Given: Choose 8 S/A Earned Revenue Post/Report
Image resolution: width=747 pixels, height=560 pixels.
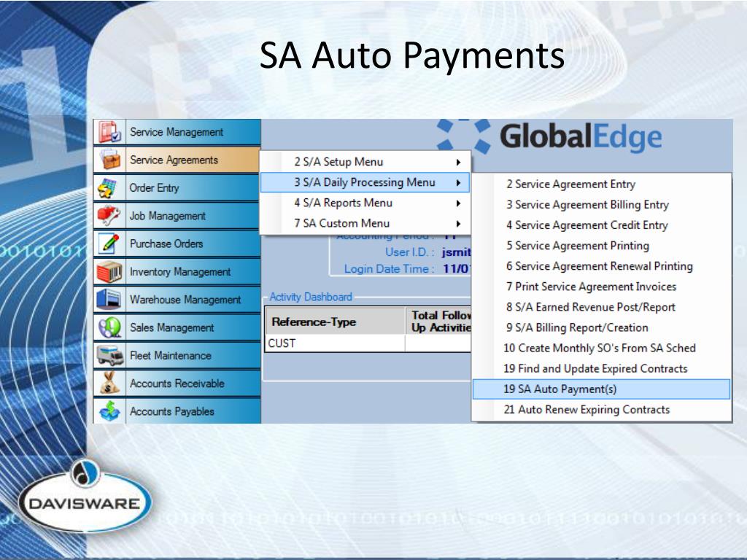Looking at the screenshot, I should click(601, 307).
